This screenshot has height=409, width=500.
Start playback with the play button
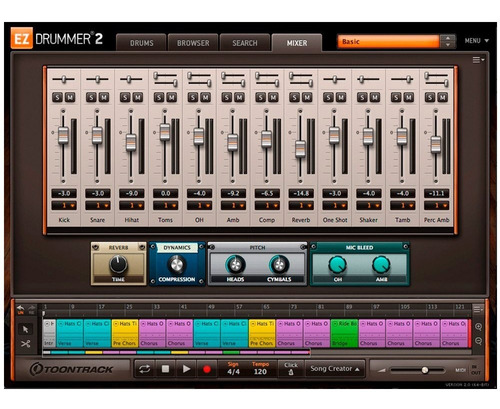186,369
